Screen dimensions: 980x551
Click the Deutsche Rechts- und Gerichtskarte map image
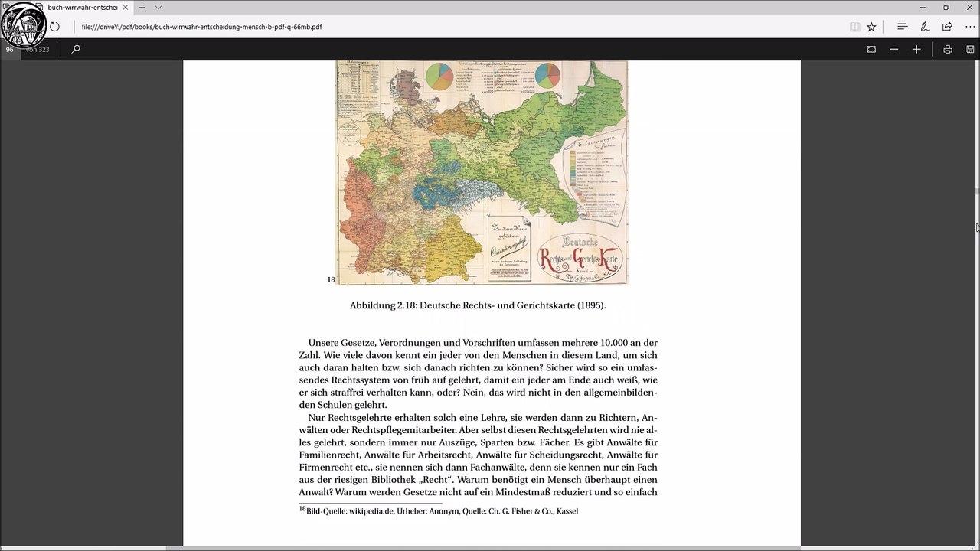(x=482, y=173)
